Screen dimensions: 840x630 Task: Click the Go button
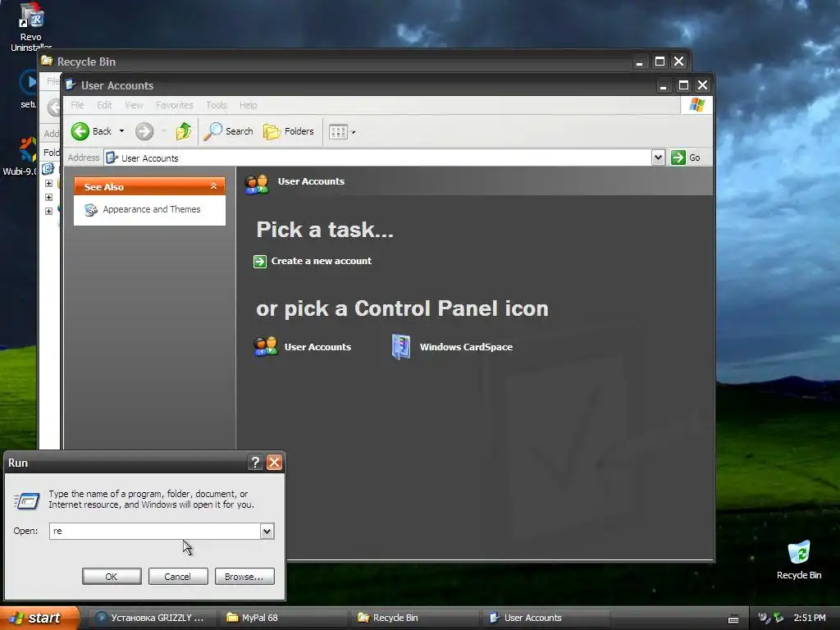[x=687, y=157]
